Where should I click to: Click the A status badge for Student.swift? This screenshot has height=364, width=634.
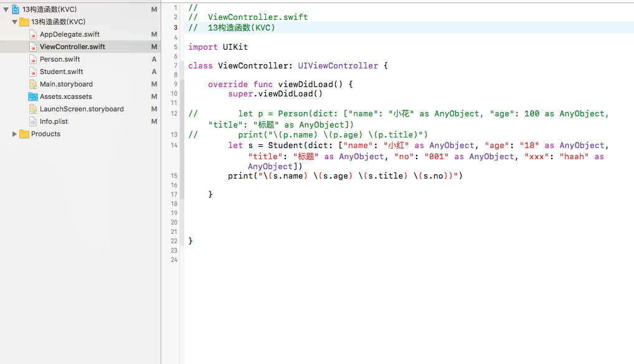coord(154,72)
